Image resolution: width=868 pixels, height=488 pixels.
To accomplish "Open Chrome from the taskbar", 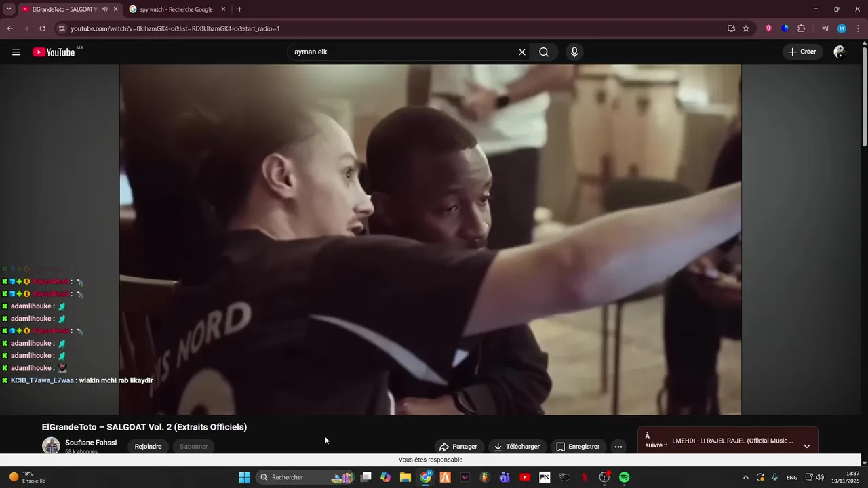I will [x=425, y=477].
